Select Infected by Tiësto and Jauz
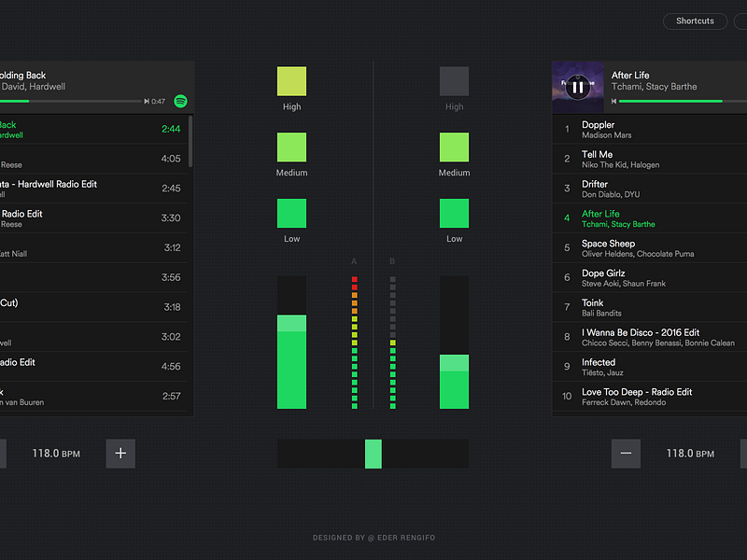Image resolution: width=747 pixels, height=560 pixels. [x=649, y=367]
